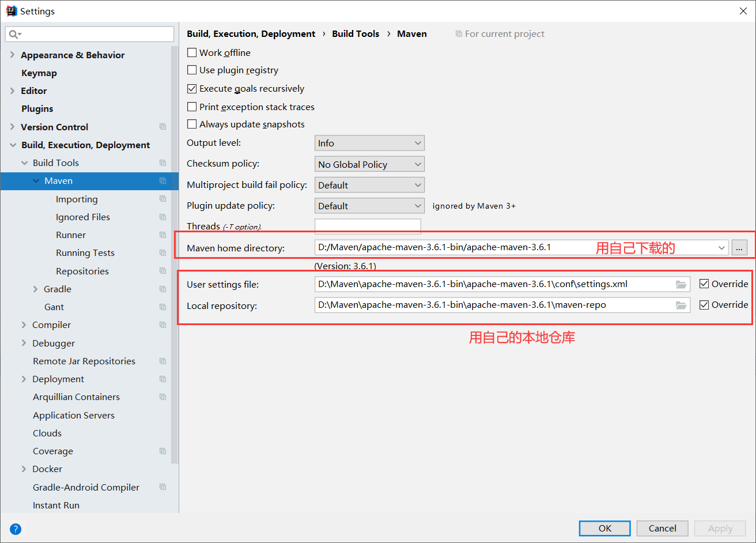Click project-level icon on Maven row

(x=163, y=181)
